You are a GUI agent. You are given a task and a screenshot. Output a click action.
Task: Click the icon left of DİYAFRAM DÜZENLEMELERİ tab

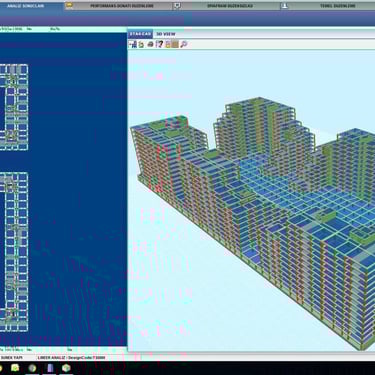pos(177,6)
